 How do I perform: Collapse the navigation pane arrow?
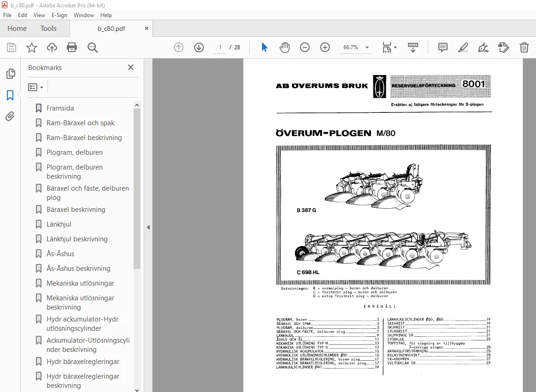click(148, 227)
